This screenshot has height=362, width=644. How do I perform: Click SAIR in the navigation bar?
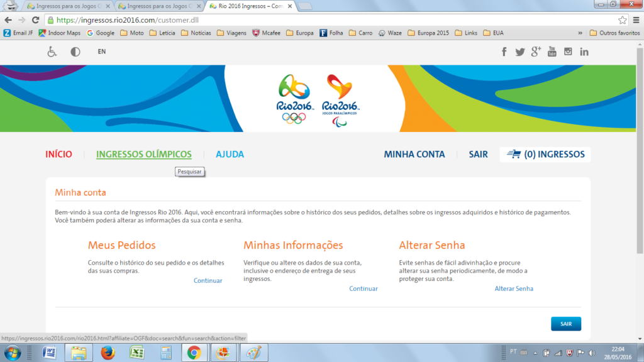pyautogui.click(x=478, y=155)
